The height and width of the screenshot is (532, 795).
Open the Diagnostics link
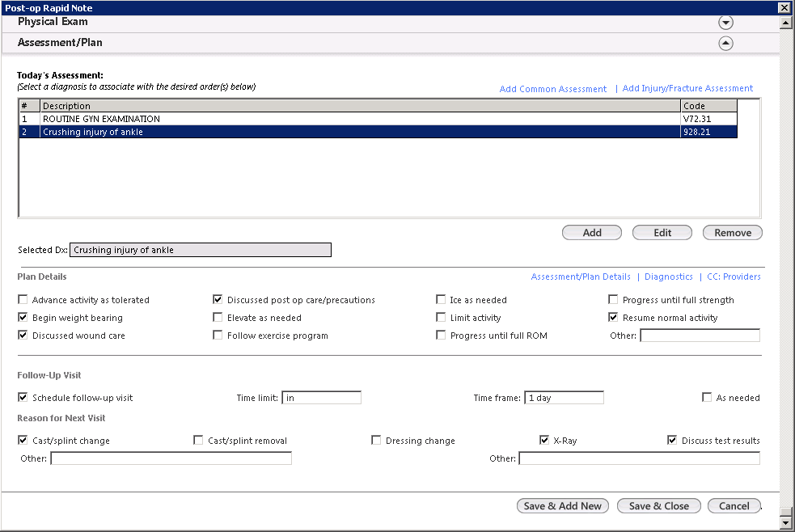(668, 277)
